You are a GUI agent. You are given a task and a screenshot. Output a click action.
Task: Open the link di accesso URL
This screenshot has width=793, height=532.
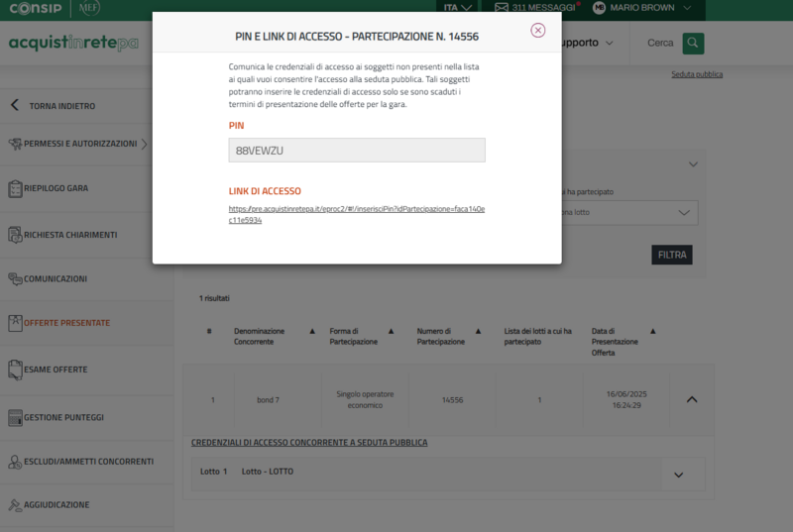357,214
